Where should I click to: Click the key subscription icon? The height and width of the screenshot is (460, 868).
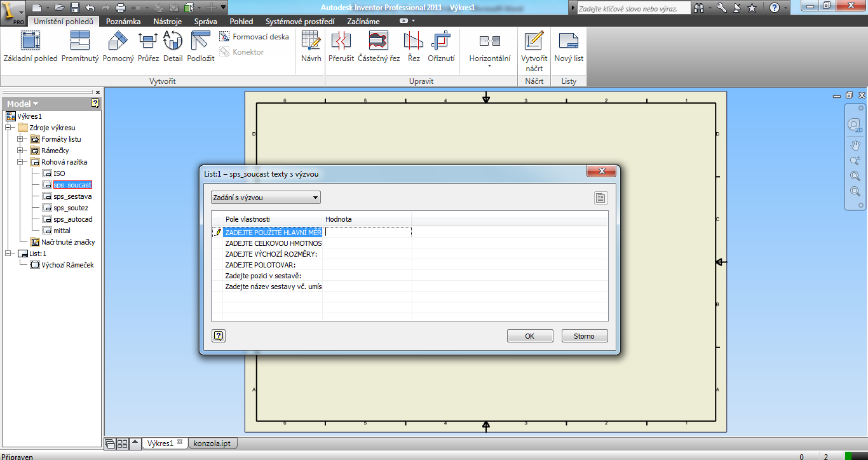pyautogui.click(x=721, y=8)
